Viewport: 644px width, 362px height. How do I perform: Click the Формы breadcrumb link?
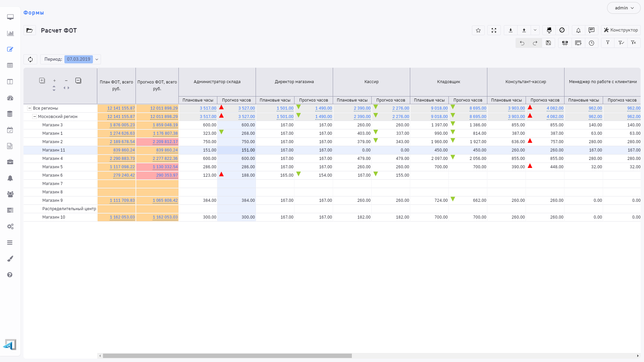(x=34, y=13)
